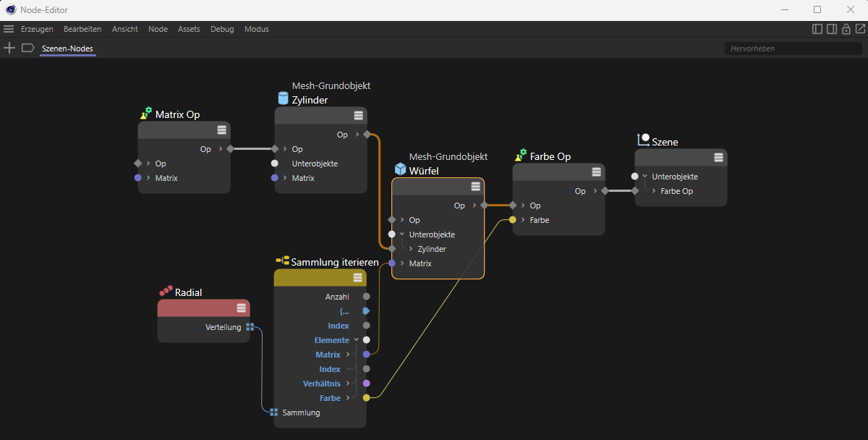Open the Zylinder node menu button
The image size is (868, 440).
pos(359,116)
